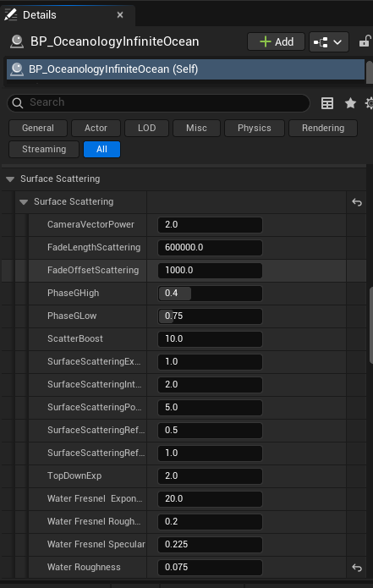Click the ScatterBoost label

pos(75,339)
